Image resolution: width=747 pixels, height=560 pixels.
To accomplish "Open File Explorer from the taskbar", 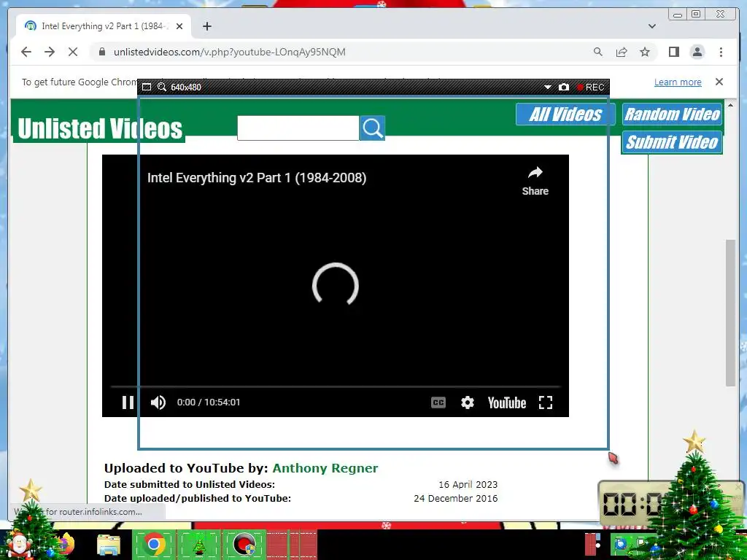I will click(x=109, y=545).
